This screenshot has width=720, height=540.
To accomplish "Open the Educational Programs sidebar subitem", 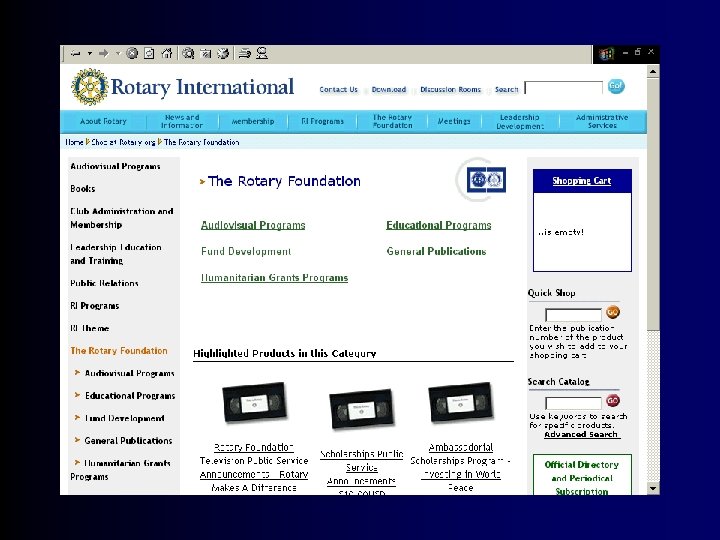I will click(x=130, y=396).
